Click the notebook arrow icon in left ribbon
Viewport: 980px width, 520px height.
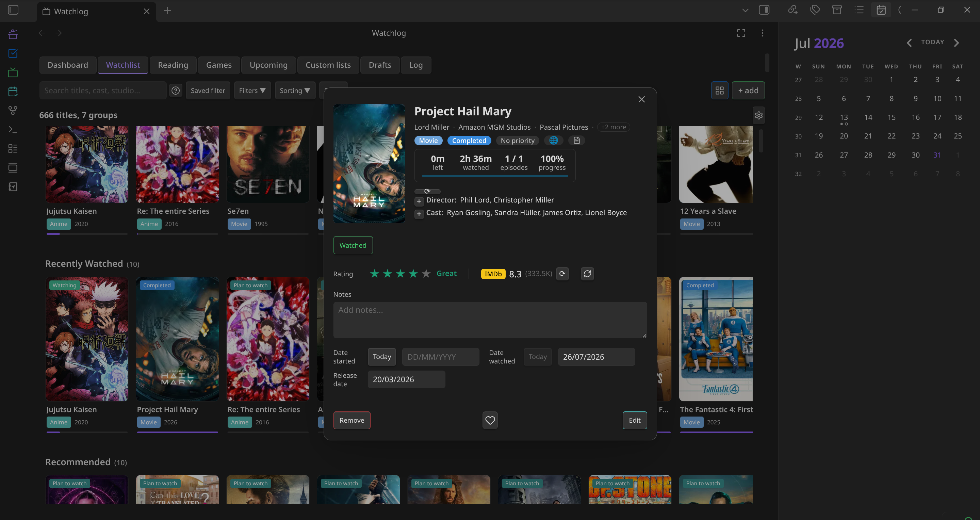click(13, 187)
